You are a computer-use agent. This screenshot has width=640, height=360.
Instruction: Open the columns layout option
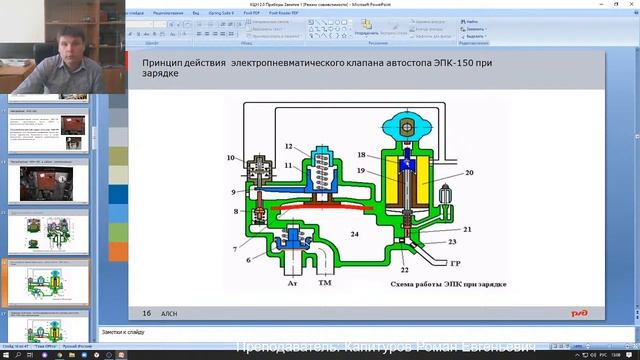231,34
